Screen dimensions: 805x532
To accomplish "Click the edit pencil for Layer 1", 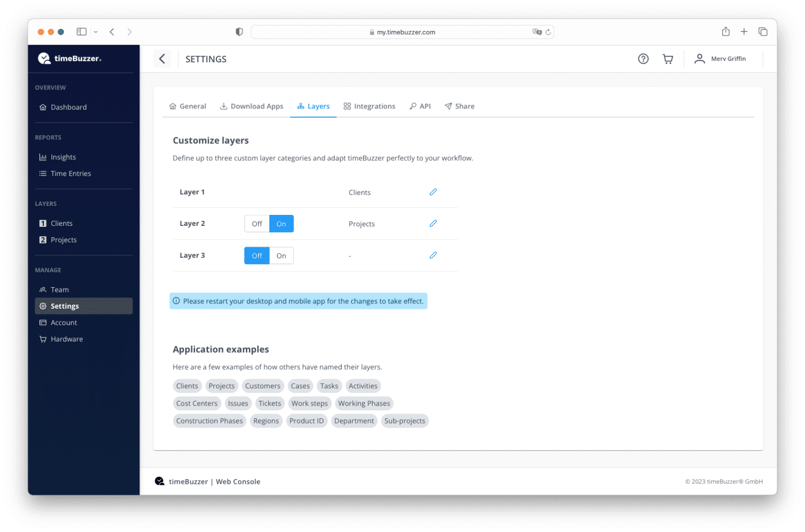I will [x=433, y=192].
